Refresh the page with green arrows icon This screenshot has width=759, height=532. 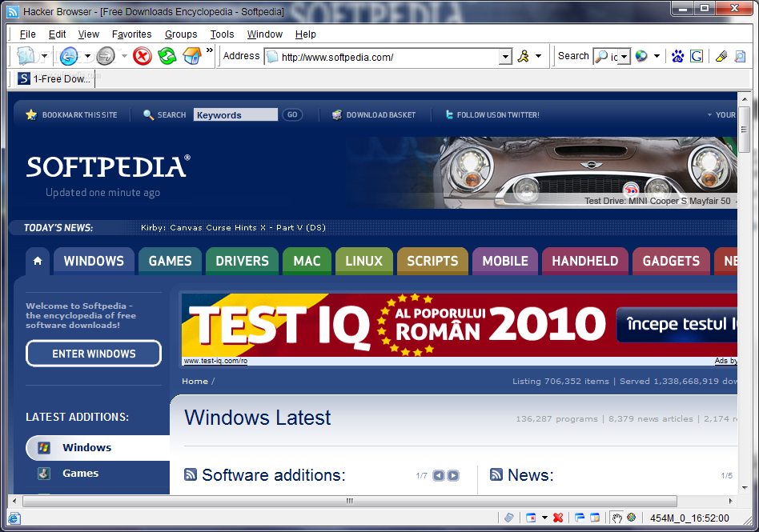[167, 56]
